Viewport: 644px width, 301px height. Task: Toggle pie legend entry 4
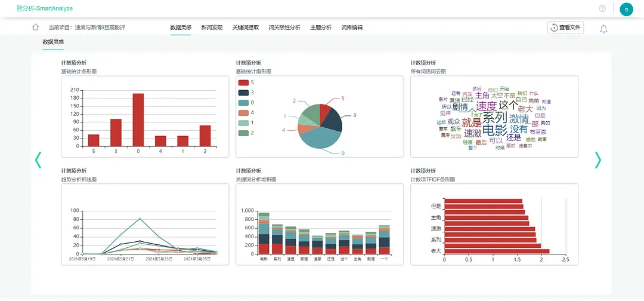[246, 113]
